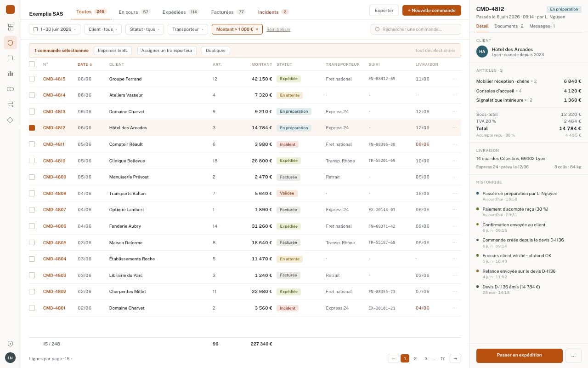Viewport: 588px width, 368px height.
Task: Open the diamond icon in sidebar
Action: click(x=10, y=120)
